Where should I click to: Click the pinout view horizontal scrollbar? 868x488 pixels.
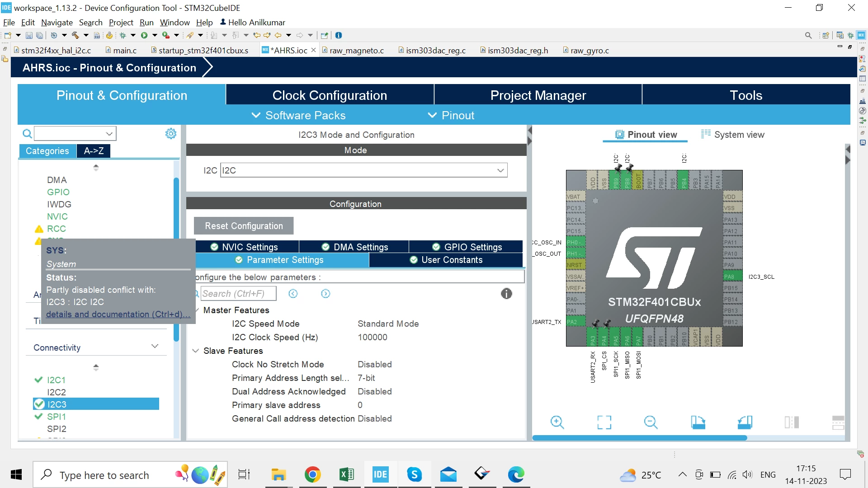(x=639, y=438)
